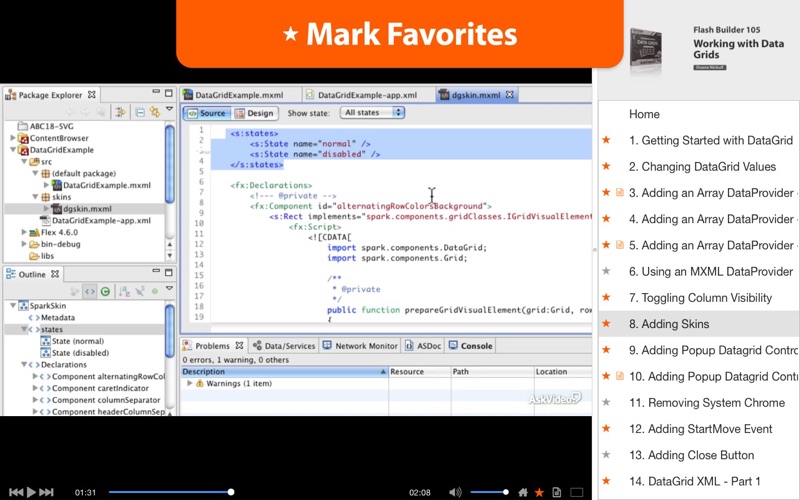The image size is (800, 500).
Task: Switch to the DataGridExample.mxml editor tab
Action: (x=239, y=95)
